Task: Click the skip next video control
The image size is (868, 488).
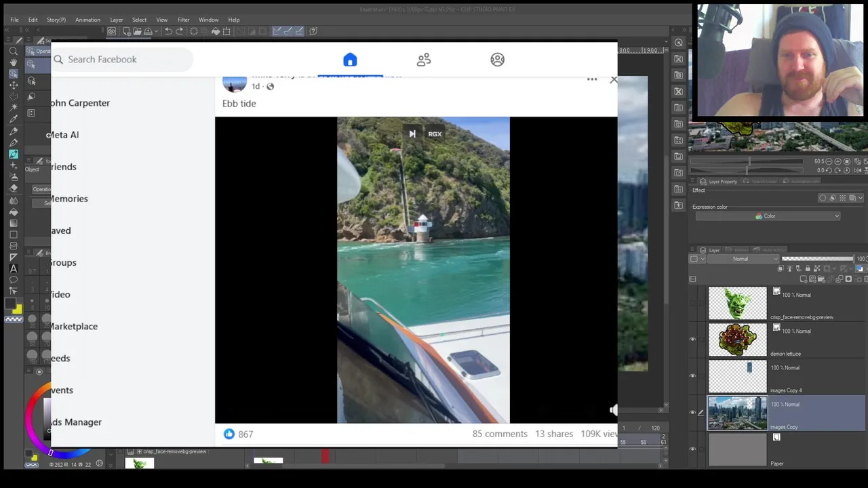Action: (x=412, y=134)
